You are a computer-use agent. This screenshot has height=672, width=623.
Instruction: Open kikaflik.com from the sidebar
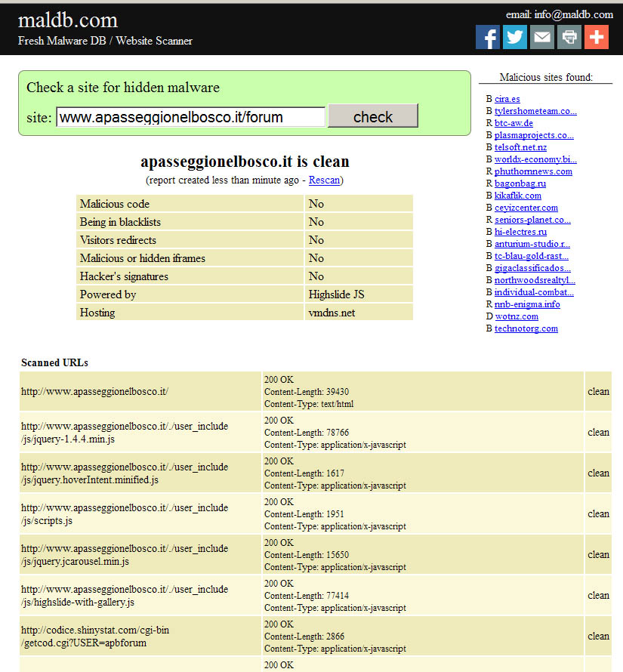pos(517,196)
